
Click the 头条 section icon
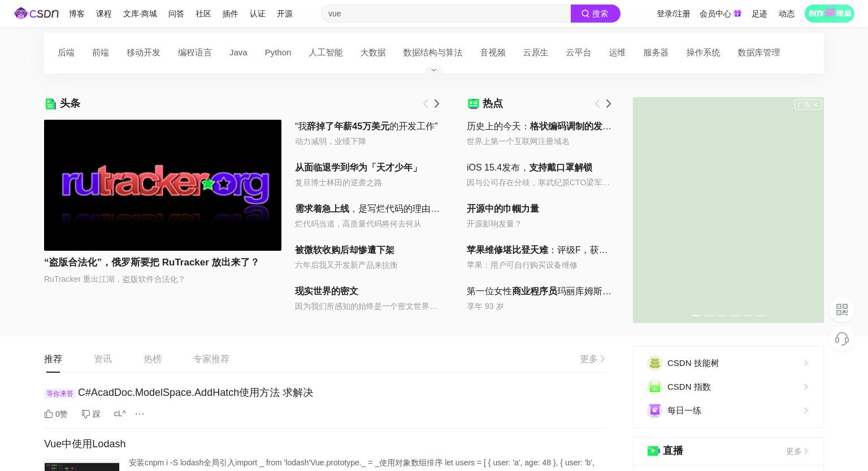click(x=50, y=103)
